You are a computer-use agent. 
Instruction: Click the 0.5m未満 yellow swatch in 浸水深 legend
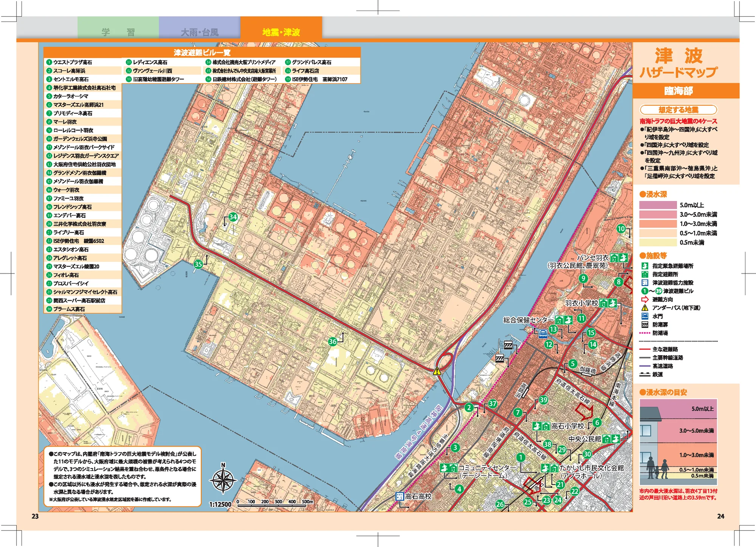pyautogui.click(x=658, y=243)
